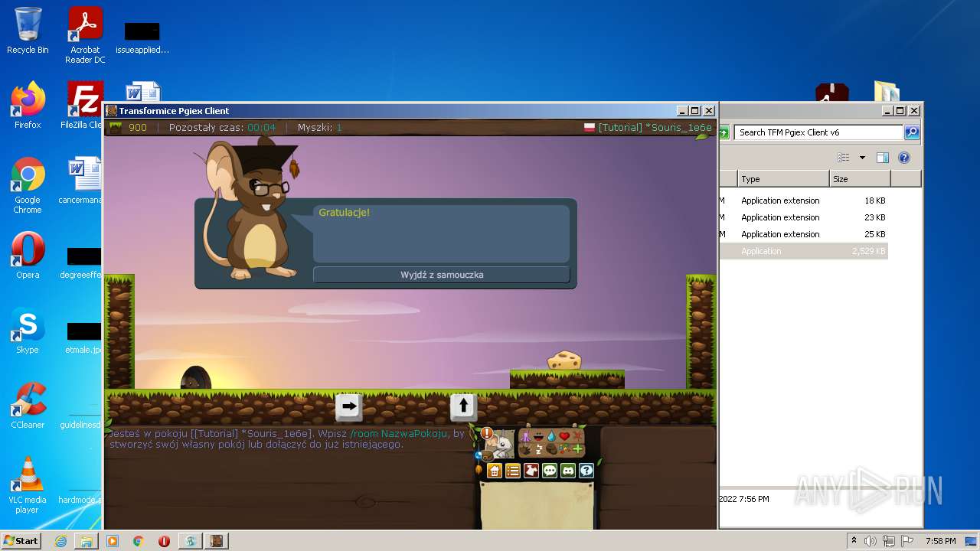
Task: Click the right arrow key hint
Action: pos(349,406)
